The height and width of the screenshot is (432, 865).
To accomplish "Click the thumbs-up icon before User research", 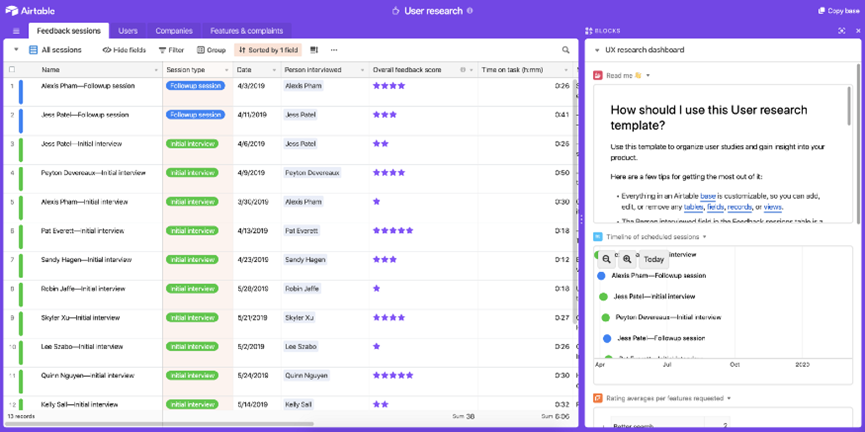I will click(x=395, y=10).
